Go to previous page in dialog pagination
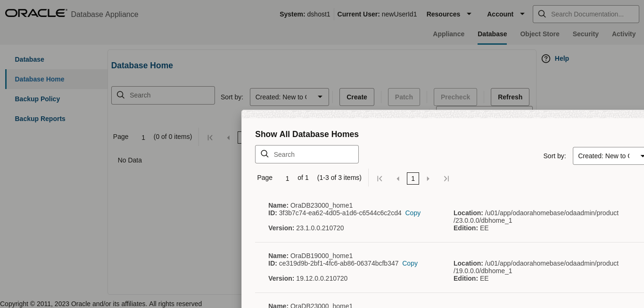 coord(398,178)
